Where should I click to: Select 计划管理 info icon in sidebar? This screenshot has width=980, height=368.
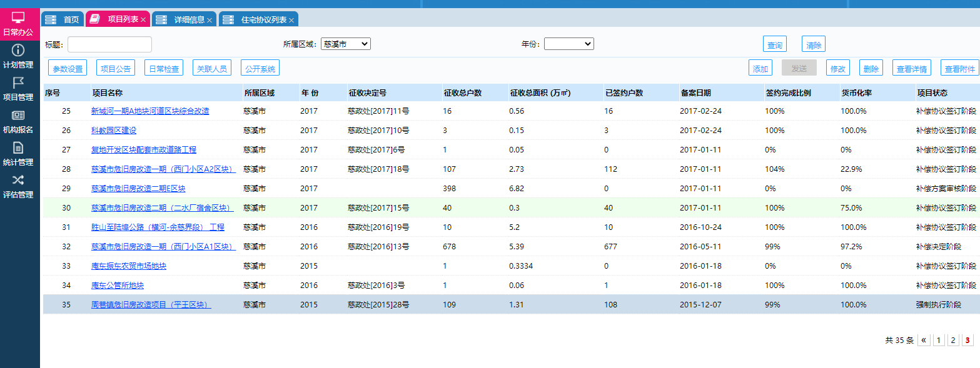pos(18,50)
